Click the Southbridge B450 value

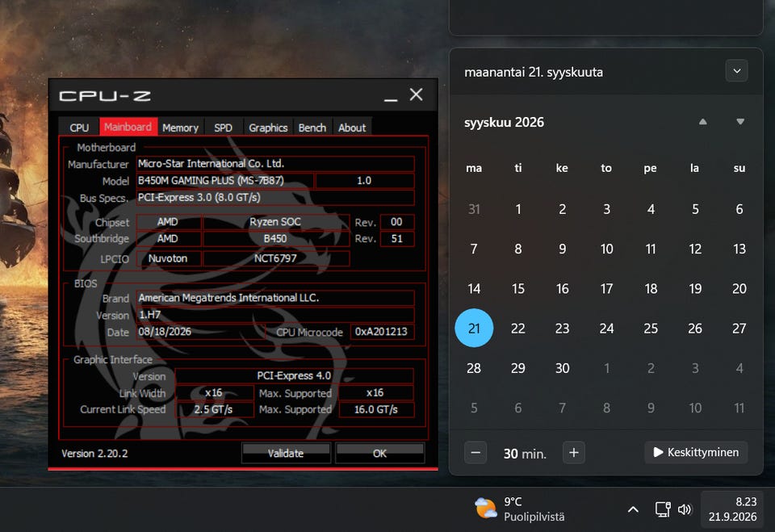click(x=276, y=239)
